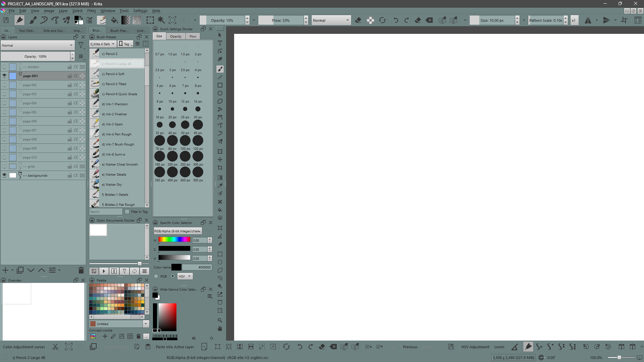Viewport: 644px width, 362px height.
Task: Select the Pan hand tool
Action: 220,328
